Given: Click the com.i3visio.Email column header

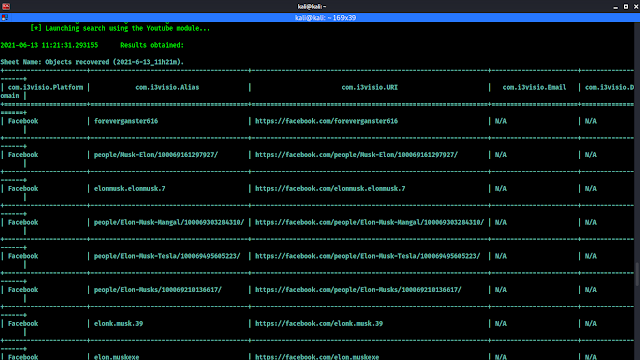Looking at the screenshot, I should 534,87.
